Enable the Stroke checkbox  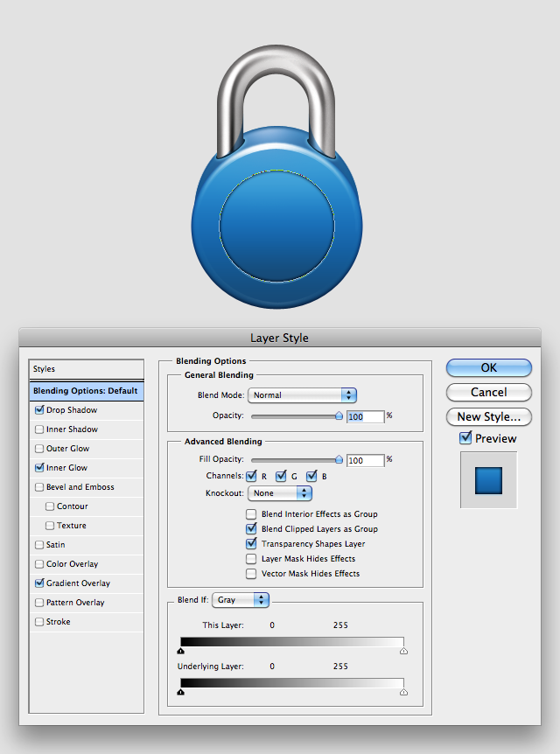[39, 622]
